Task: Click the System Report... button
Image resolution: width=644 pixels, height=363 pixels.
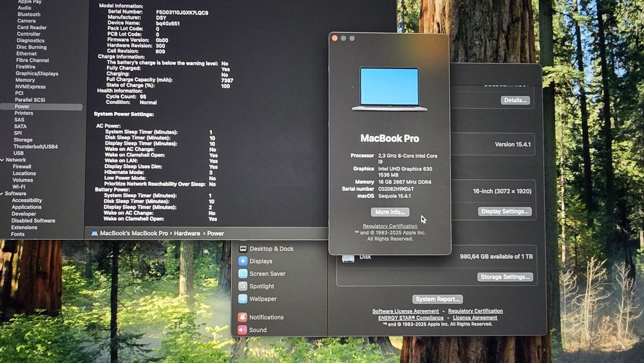Action: coord(437,299)
